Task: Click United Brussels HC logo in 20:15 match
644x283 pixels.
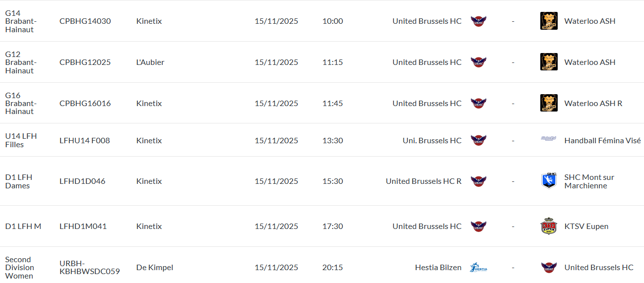Action: tap(549, 268)
